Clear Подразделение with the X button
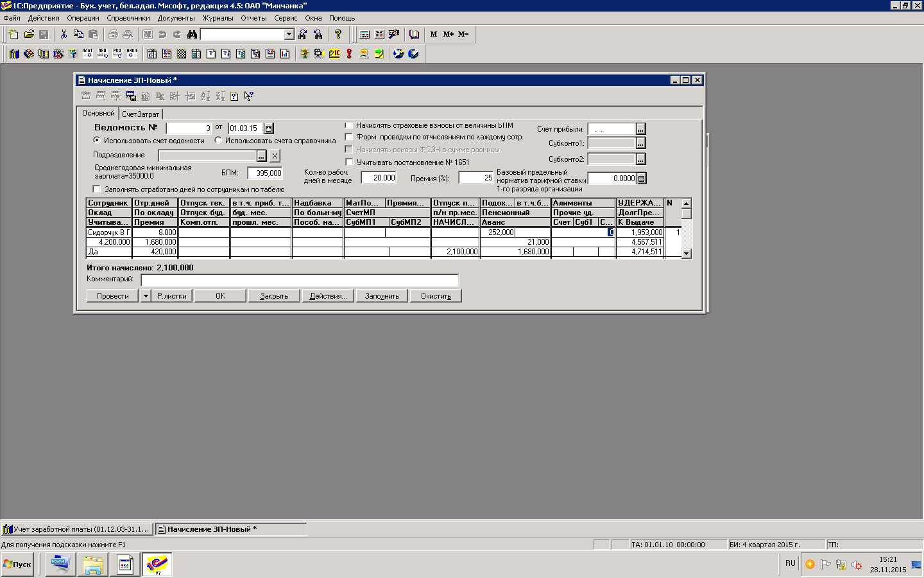 point(275,155)
